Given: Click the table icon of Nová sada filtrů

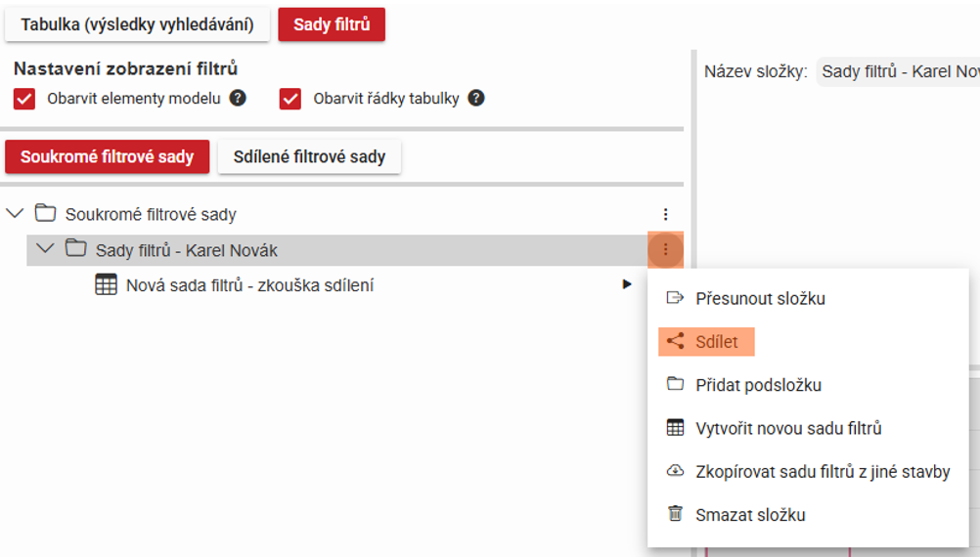Looking at the screenshot, I should pyautogui.click(x=106, y=285).
